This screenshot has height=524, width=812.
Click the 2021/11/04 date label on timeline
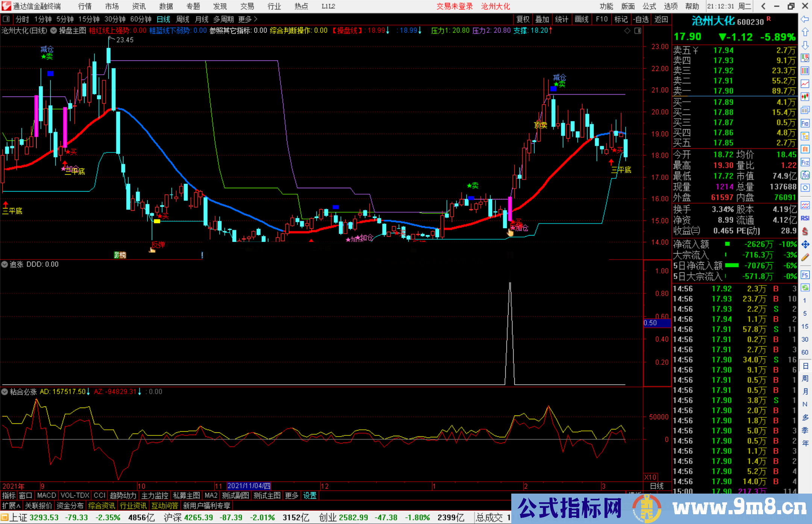click(248, 486)
